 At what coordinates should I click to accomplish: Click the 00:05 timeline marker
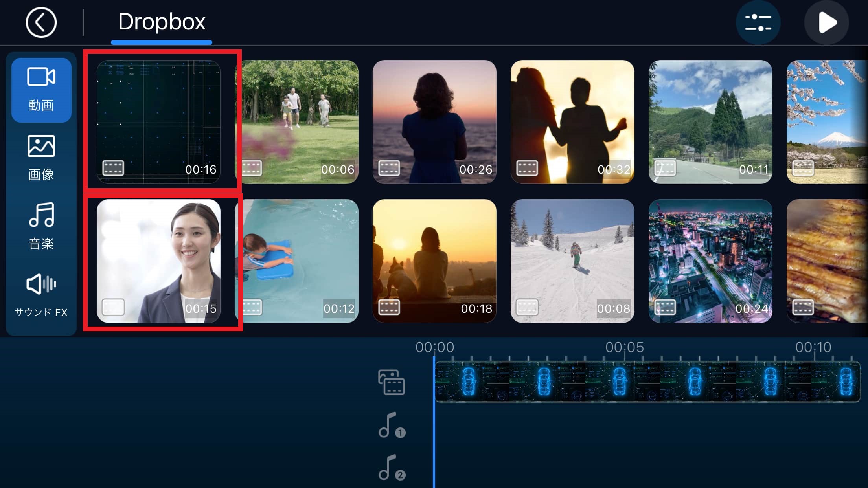click(x=625, y=347)
